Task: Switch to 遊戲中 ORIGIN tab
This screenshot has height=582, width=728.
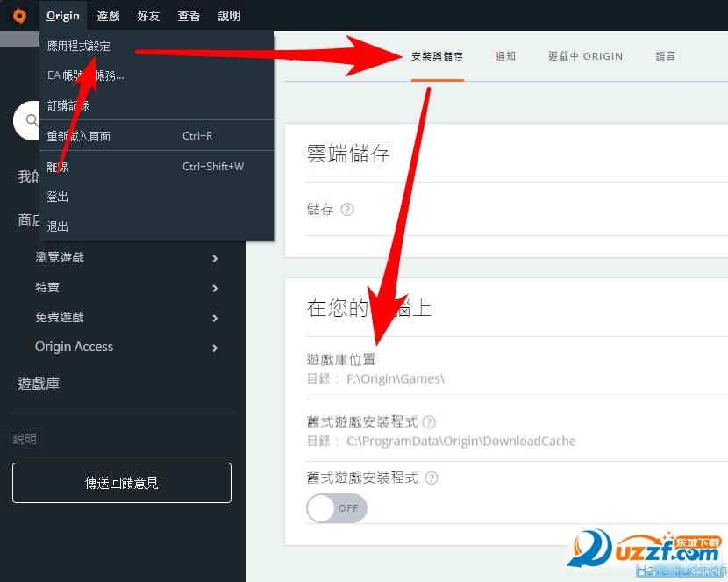Action: (585, 56)
